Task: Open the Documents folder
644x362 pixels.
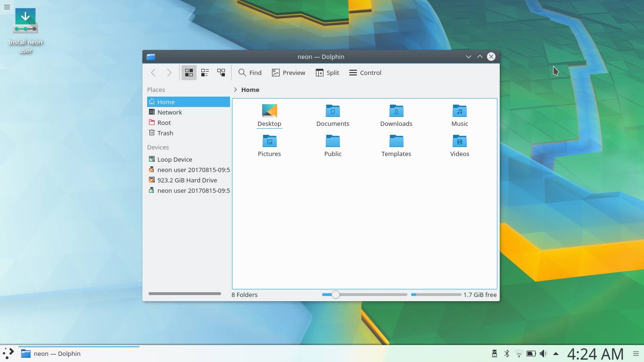Action: pyautogui.click(x=333, y=115)
